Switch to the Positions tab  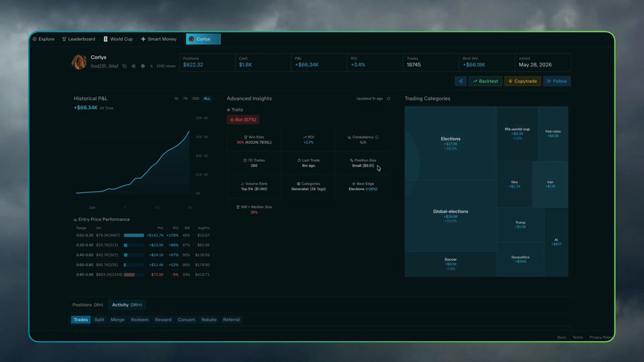(87, 305)
